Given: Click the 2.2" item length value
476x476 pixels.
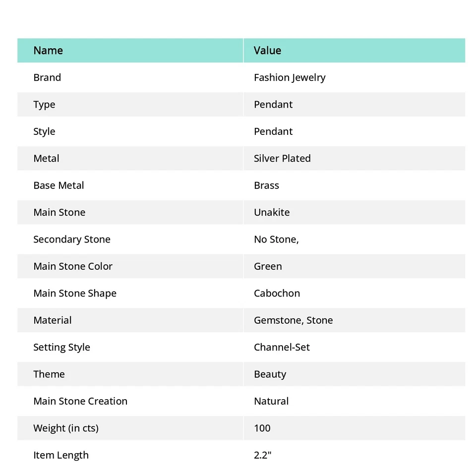Looking at the screenshot, I should (262, 455).
